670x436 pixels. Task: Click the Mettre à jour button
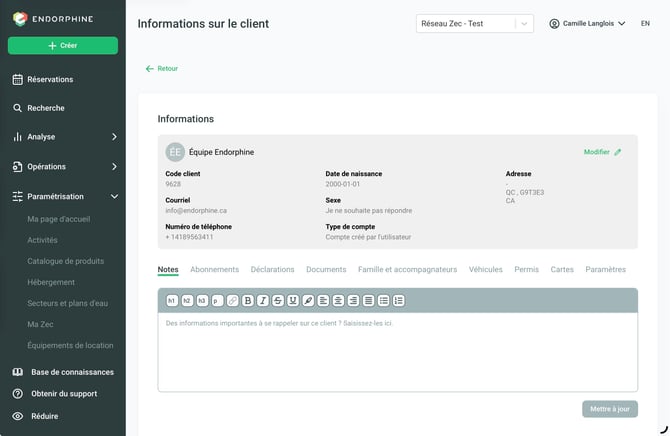click(x=610, y=409)
